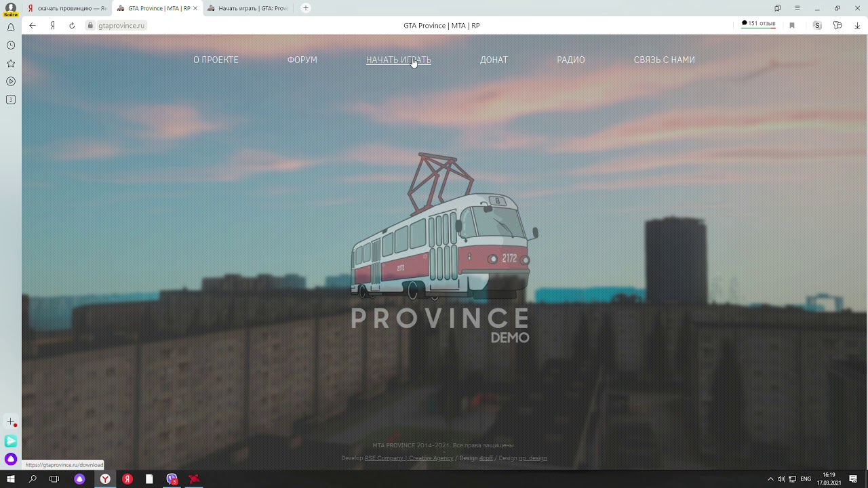The height and width of the screenshot is (488, 868).
Task: Close the GTA Province tab
Action: (195, 8)
